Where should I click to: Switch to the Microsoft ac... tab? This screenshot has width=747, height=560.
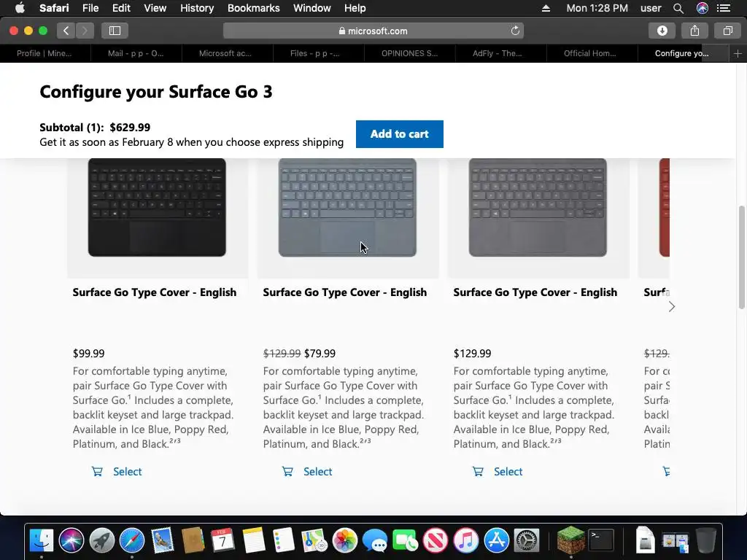coord(225,53)
